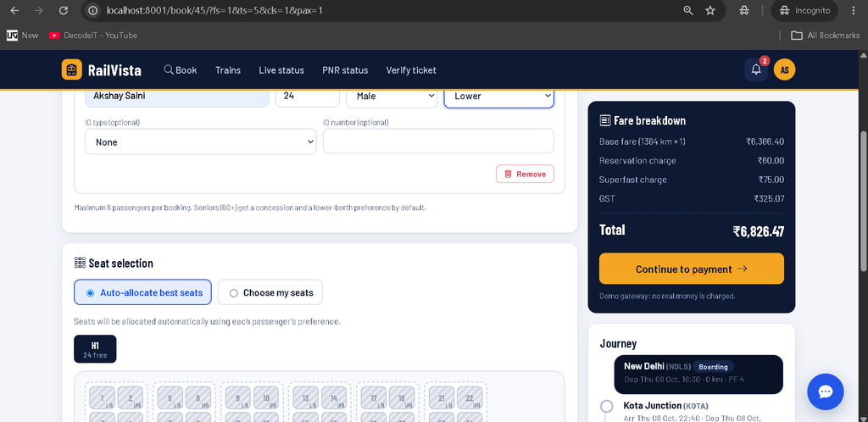The width and height of the screenshot is (868, 422).
Task: View site information icon in address bar
Action: click(x=93, y=10)
